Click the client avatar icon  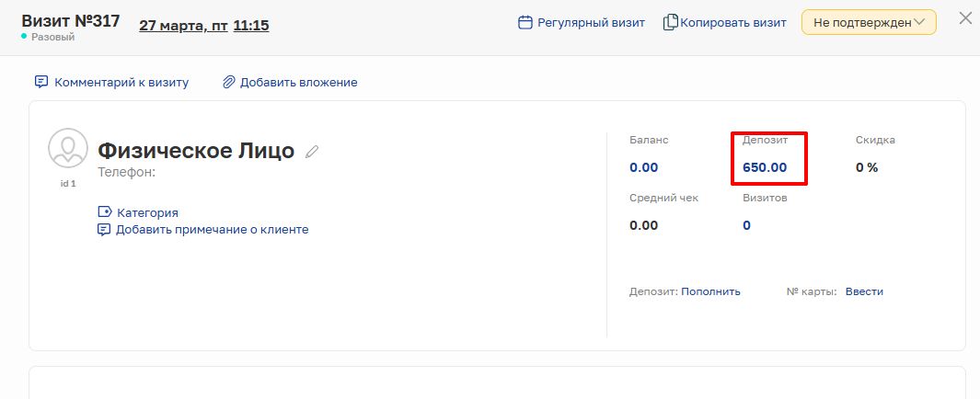click(x=68, y=149)
